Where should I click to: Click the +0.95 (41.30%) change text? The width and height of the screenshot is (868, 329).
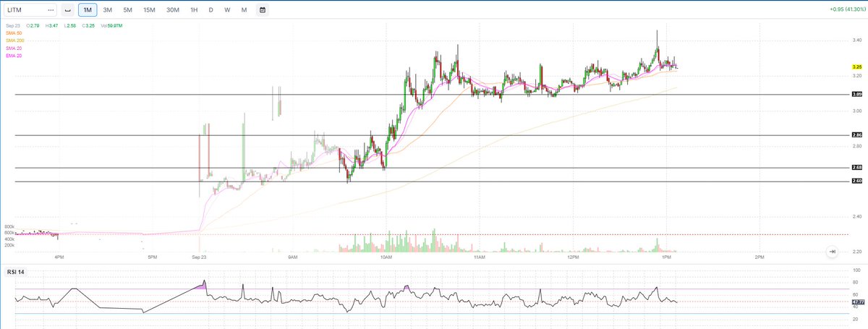(x=846, y=10)
